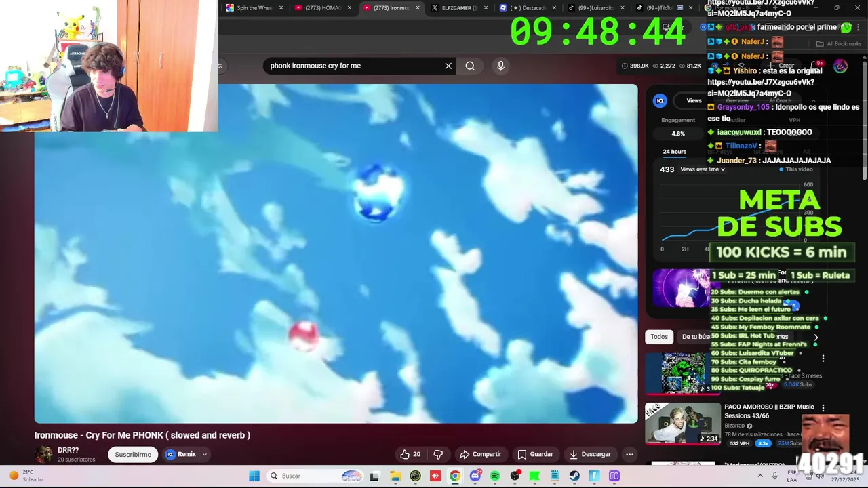Viewport: 868px width, 488px height.
Task: Open the Views over time dropdown
Action: [x=703, y=169]
